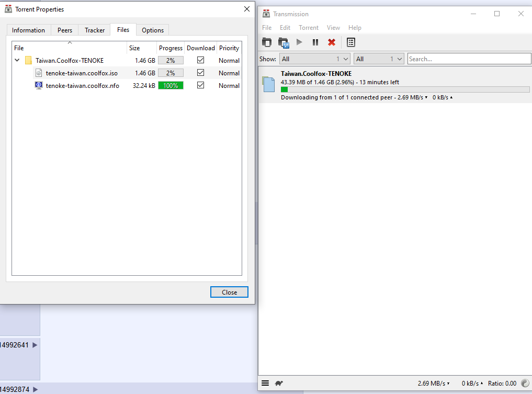This screenshot has width=532, height=394.
Task: Click the tenoke-taiwan.coolfox.nfo file icon
Action: [x=39, y=85]
